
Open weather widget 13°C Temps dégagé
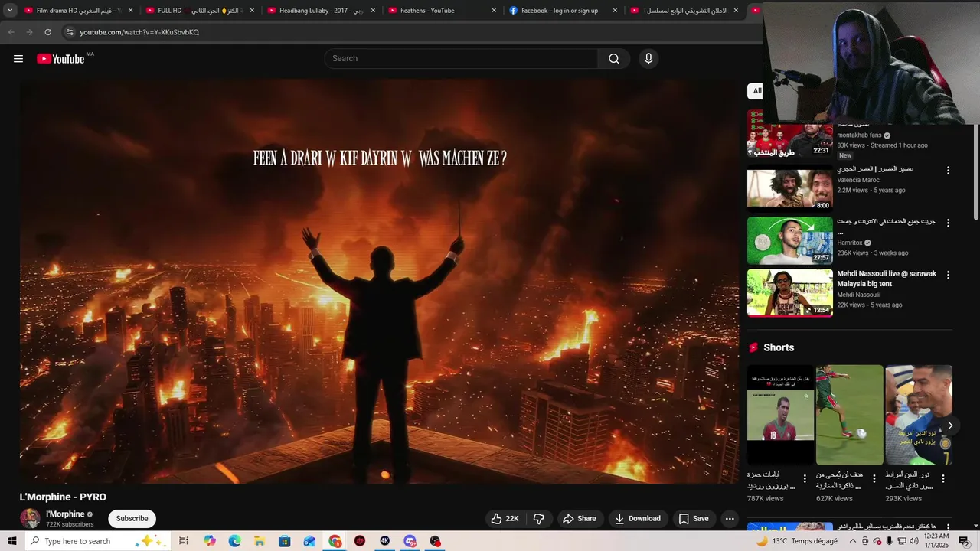[x=796, y=541]
